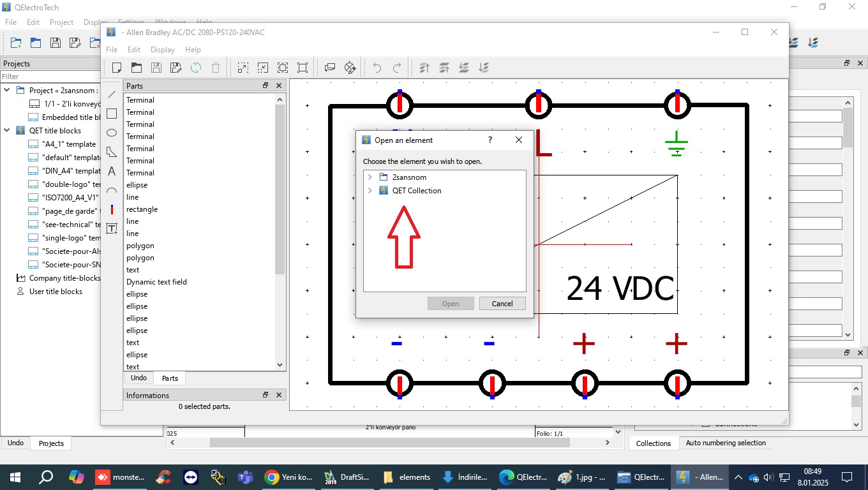Activate the red terminal tool

point(112,209)
